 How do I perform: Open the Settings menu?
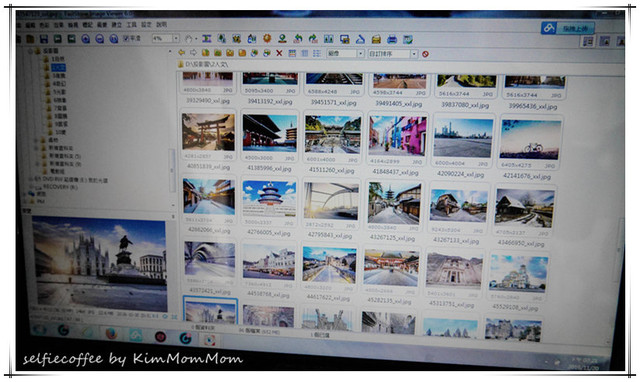click(146, 25)
